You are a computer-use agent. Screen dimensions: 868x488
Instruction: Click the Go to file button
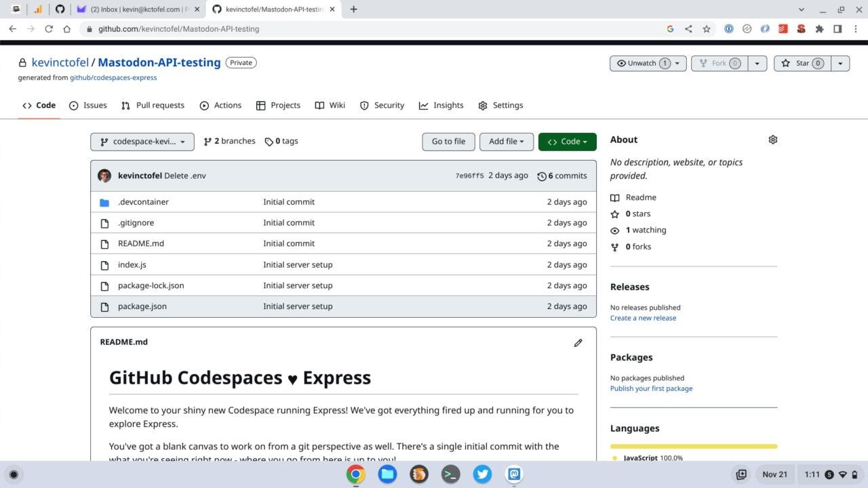[448, 142]
